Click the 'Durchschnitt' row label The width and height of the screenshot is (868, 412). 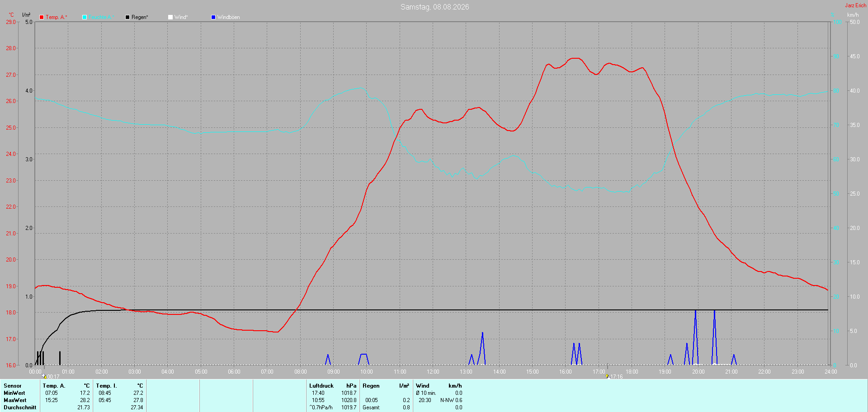(x=20, y=407)
